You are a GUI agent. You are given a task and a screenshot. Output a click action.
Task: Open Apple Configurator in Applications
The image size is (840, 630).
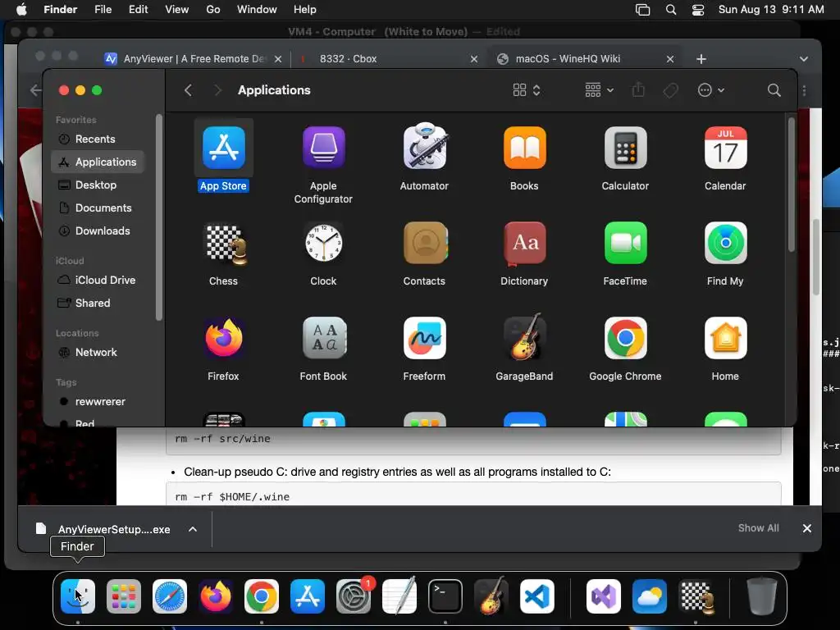click(x=323, y=148)
